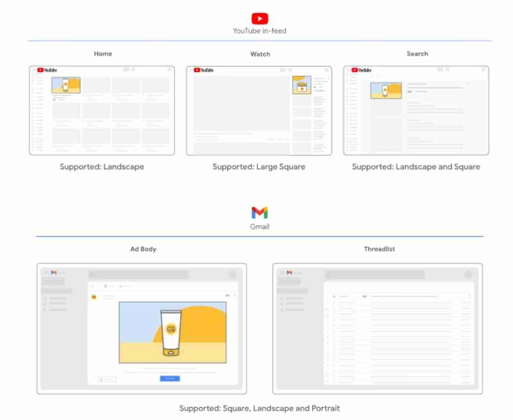The height and width of the screenshot is (420, 513).
Task: Open the ad thumbnail in Search results
Action: click(x=386, y=91)
